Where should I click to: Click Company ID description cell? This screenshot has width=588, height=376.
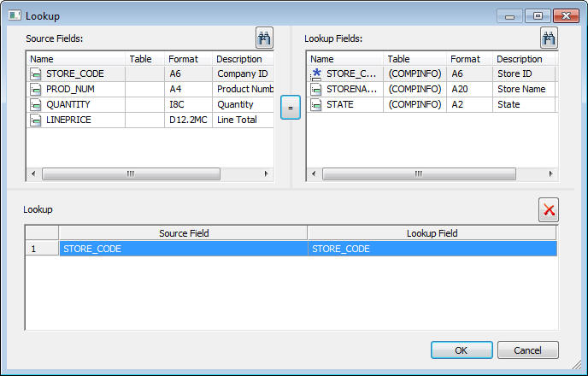coord(243,73)
